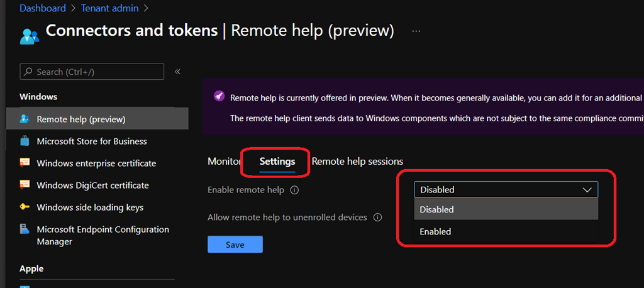The width and height of the screenshot is (644, 288).
Task: Click the Microsoft Endpoint Configuration Manager icon
Action: (25, 230)
